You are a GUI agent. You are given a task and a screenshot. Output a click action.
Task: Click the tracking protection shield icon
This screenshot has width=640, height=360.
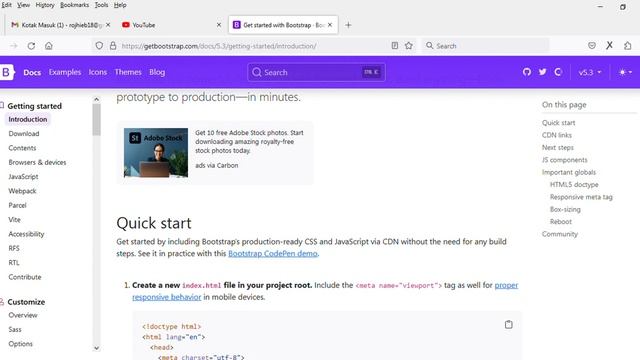click(99, 46)
